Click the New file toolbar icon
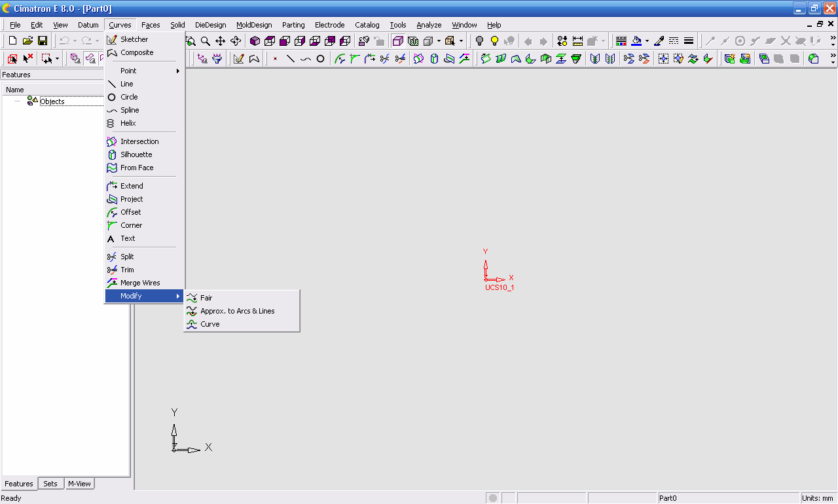The height and width of the screenshot is (504, 838). tap(12, 41)
